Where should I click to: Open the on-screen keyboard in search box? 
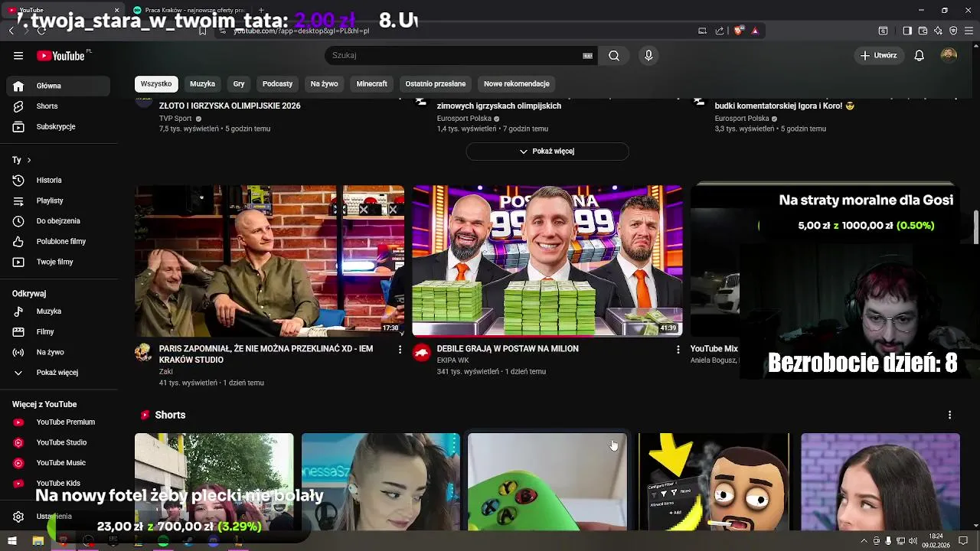click(587, 55)
